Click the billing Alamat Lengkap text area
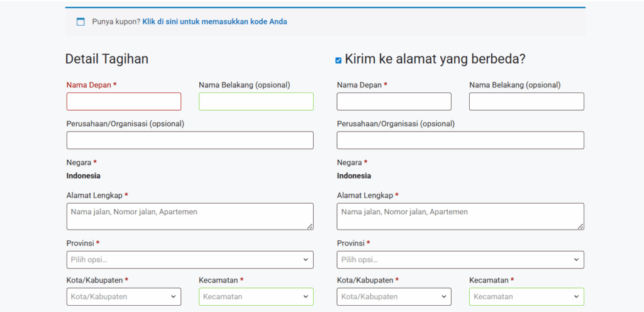The width and height of the screenshot is (644, 312). coord(190,216)
